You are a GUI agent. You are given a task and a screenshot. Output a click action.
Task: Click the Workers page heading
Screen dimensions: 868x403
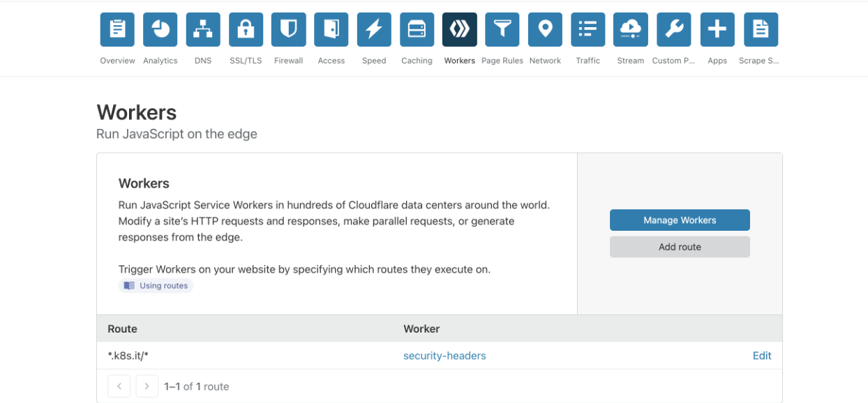[137, 112]
